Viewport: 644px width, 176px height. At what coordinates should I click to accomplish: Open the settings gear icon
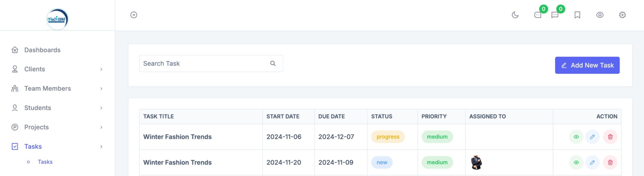click(x=622, y=15)
